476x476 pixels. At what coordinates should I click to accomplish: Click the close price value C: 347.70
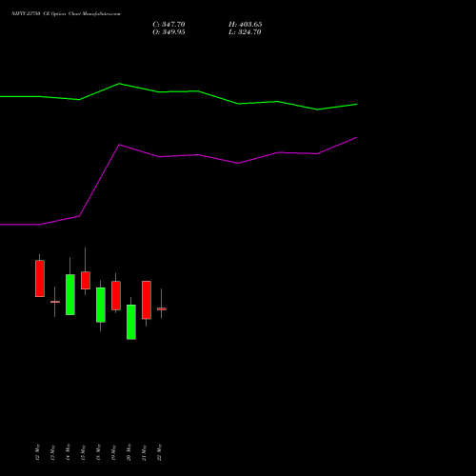[x=169, y=25]
